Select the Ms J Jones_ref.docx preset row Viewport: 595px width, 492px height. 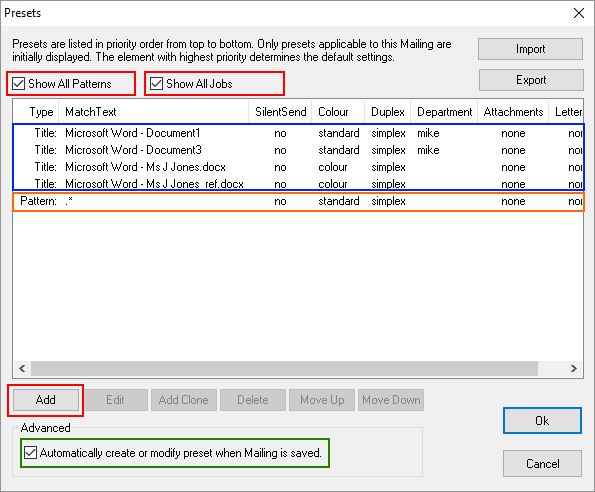(298, 183)
